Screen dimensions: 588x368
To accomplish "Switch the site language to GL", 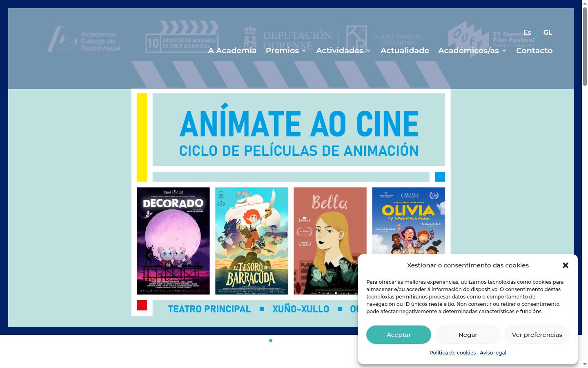I will tap(548, 32).
